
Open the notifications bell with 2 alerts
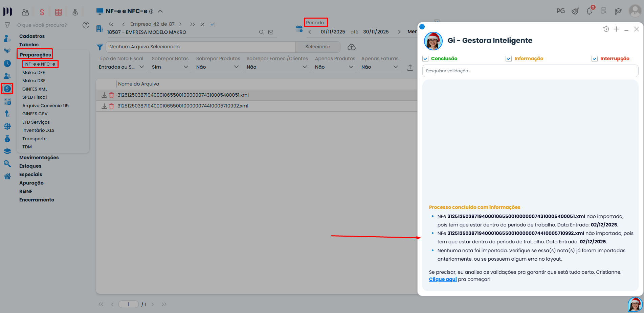pyautogui.click(x=589, y=11)
